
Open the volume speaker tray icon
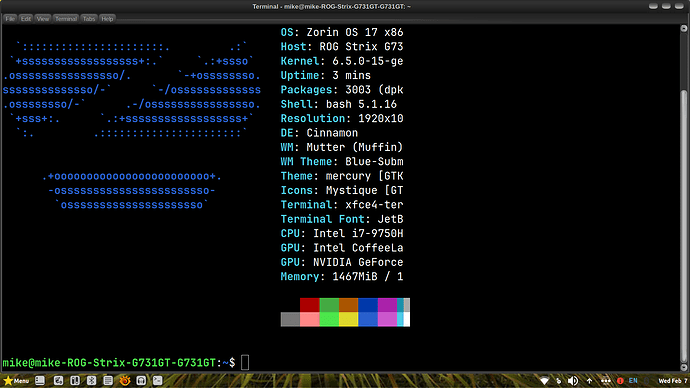pos(573,381)
